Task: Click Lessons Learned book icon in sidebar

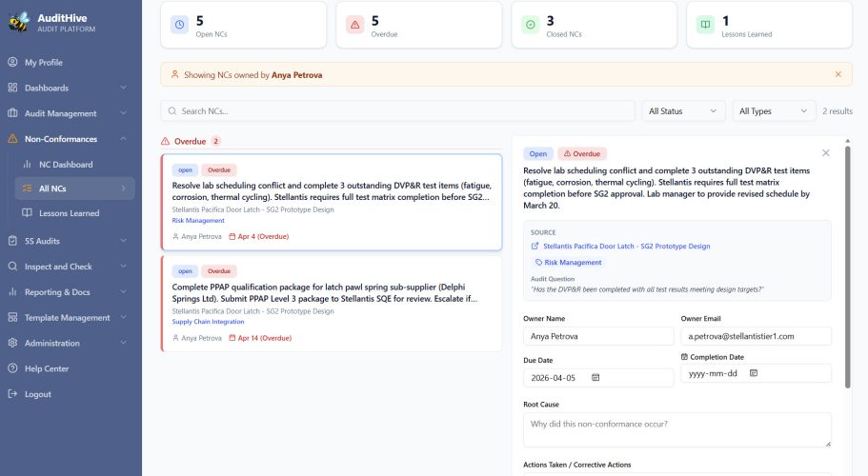Action: pyautogui.click(x=27, y=213)
